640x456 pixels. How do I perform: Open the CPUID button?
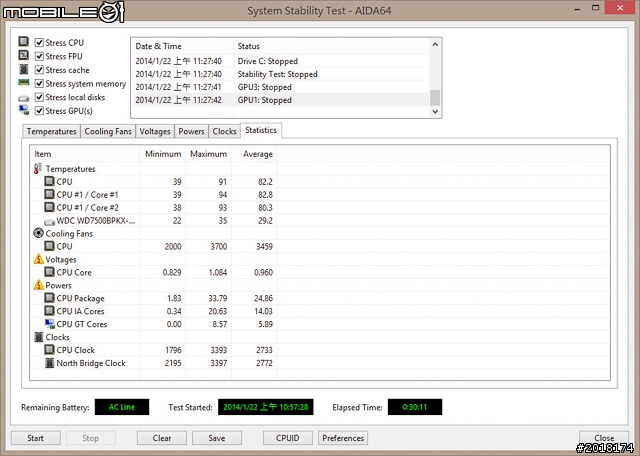pos(288,438)
